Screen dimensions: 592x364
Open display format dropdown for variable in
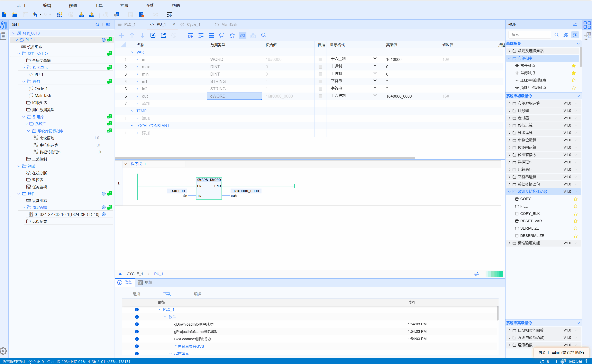pyautogui.click(x=375, y=58)
